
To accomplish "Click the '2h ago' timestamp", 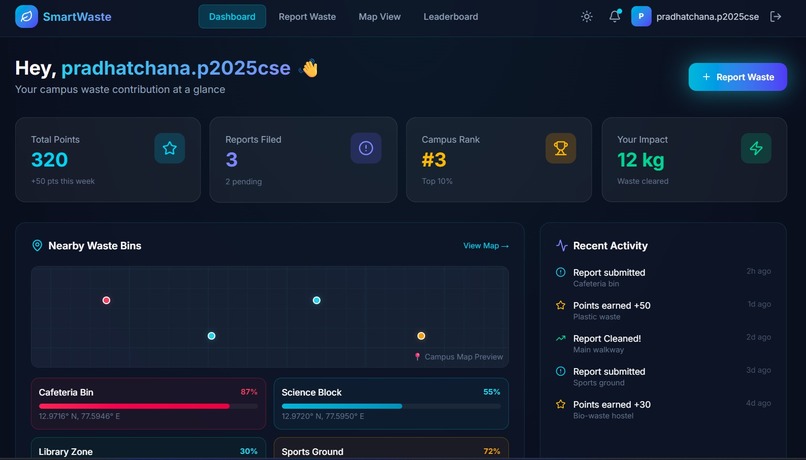I will coord(759,271).
